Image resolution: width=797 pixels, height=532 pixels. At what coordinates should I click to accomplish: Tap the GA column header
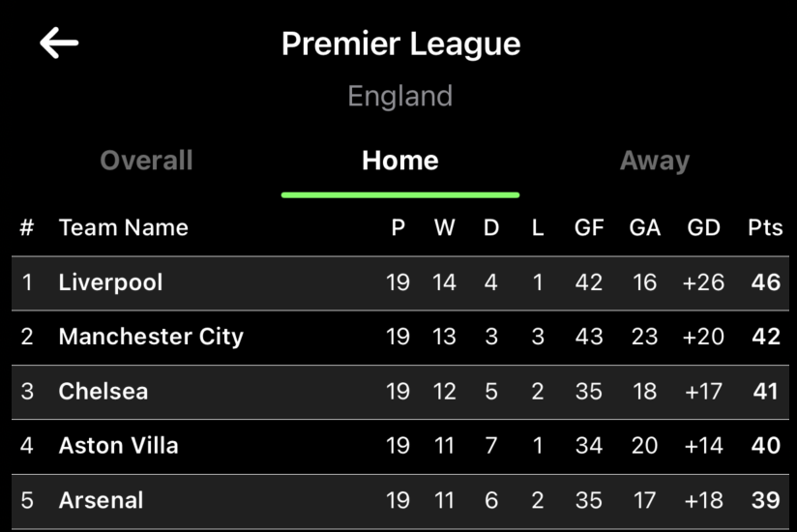pos(645,228)
